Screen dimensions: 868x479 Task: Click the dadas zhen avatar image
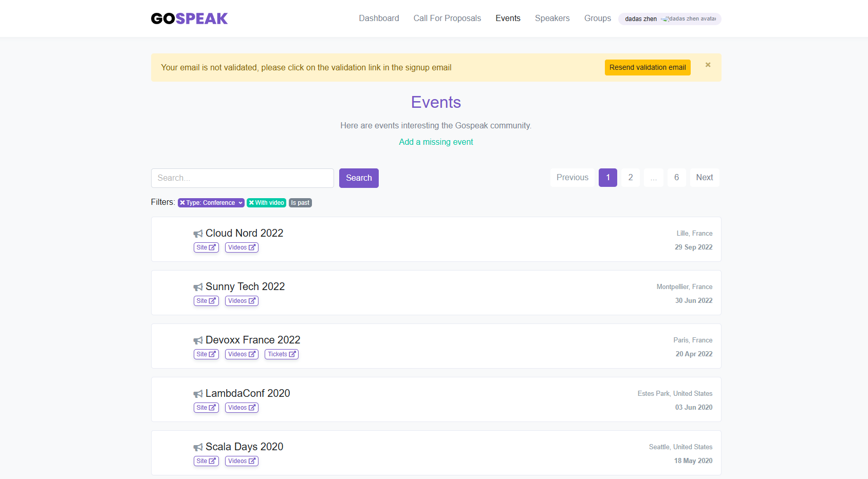pyautogui.click(x=689, y=19)
